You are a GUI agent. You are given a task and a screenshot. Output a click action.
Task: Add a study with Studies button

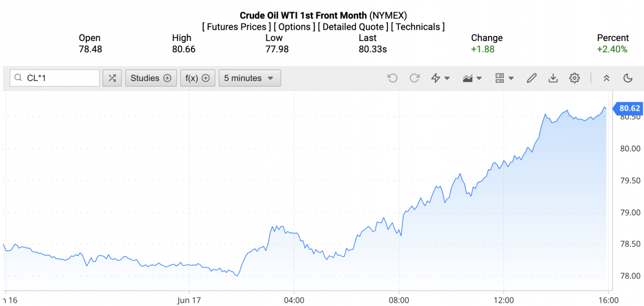click(151, 78)
